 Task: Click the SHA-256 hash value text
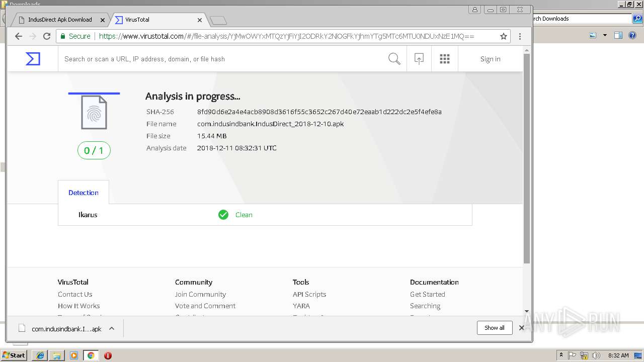tap(319, 112)
